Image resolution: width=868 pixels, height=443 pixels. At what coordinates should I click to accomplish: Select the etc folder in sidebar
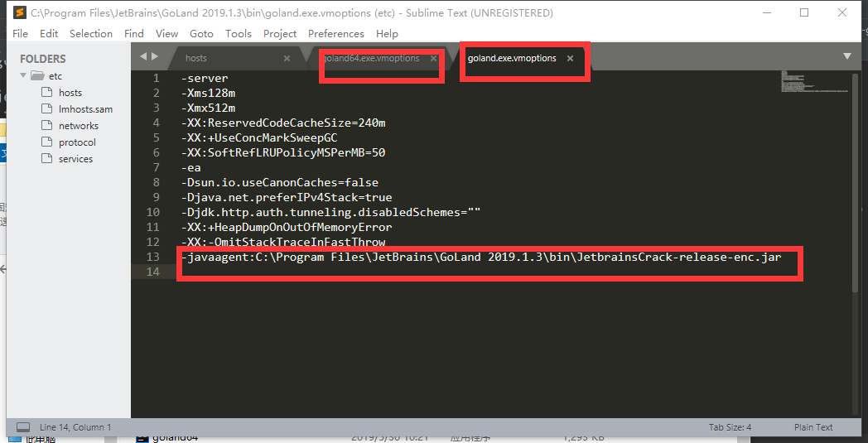point(55,76)
